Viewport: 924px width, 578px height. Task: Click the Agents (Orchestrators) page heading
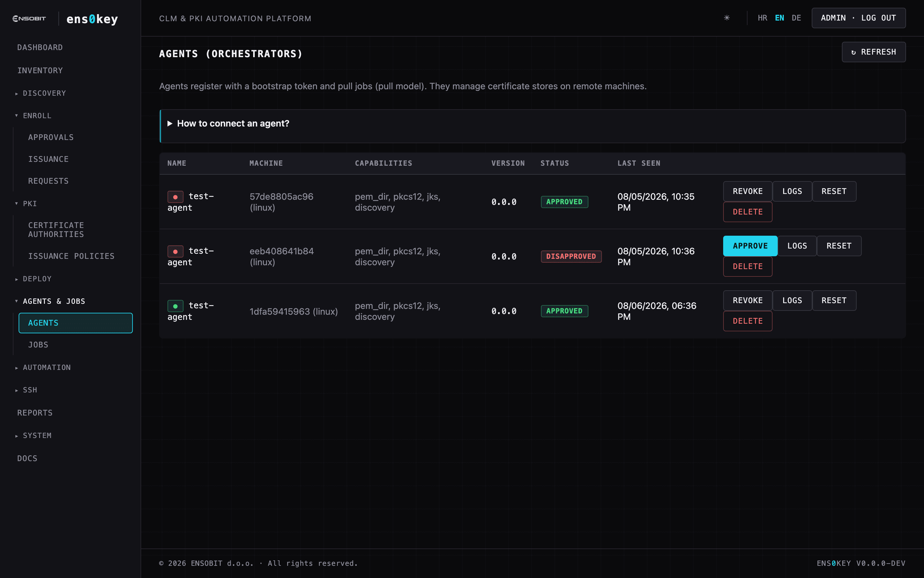pos(231,54)
